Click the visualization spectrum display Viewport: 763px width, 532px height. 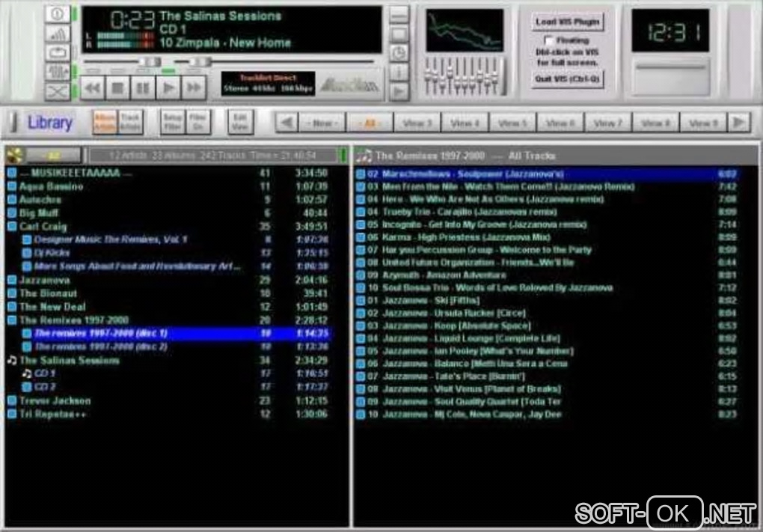(465, 30)
